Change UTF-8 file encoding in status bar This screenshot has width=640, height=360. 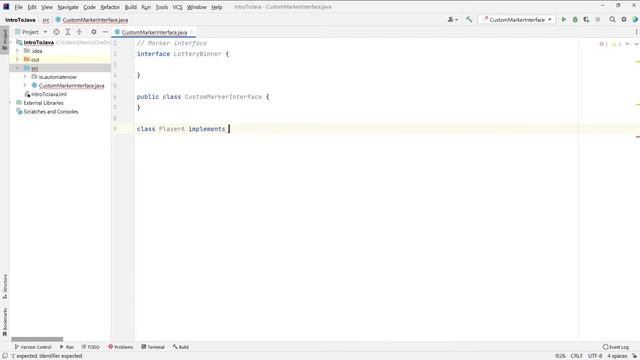pos(595,356)
